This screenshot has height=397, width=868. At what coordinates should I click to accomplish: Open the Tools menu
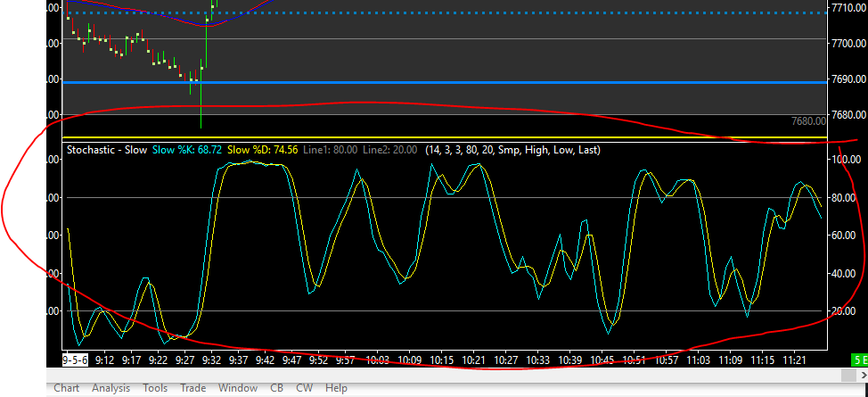coord(155,388)
